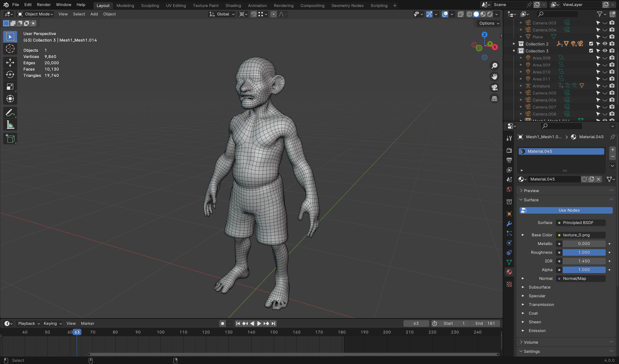Select the Cursor tool in toolbar
619x364 pixels.
coord(10,49)
